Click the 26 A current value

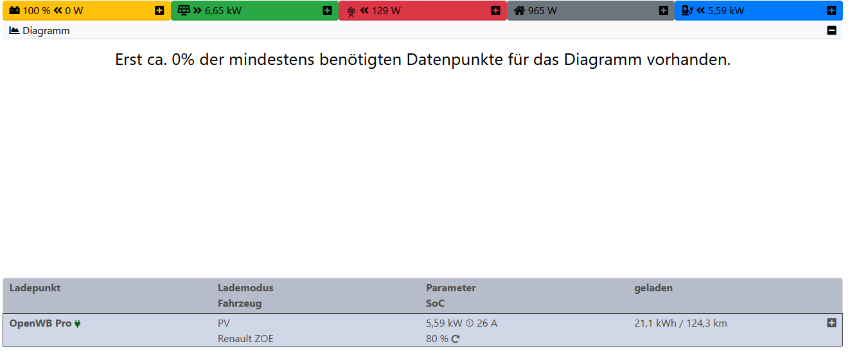[x=487, y=323]
